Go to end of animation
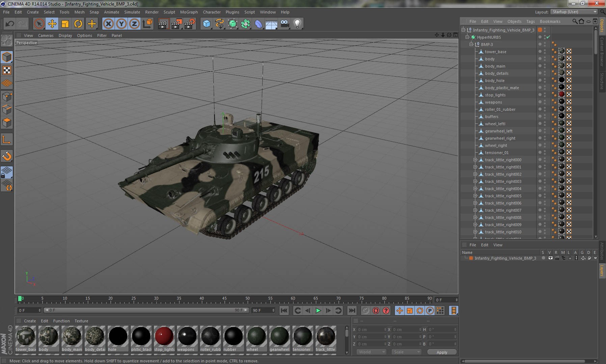Screen dimensions: 606x364 [x=352, y=310]
